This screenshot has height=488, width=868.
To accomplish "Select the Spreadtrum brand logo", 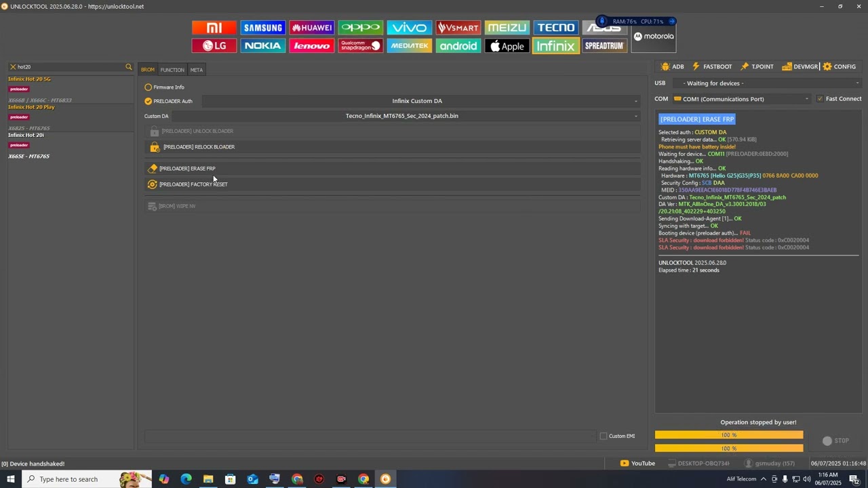I will pos(605,45).
